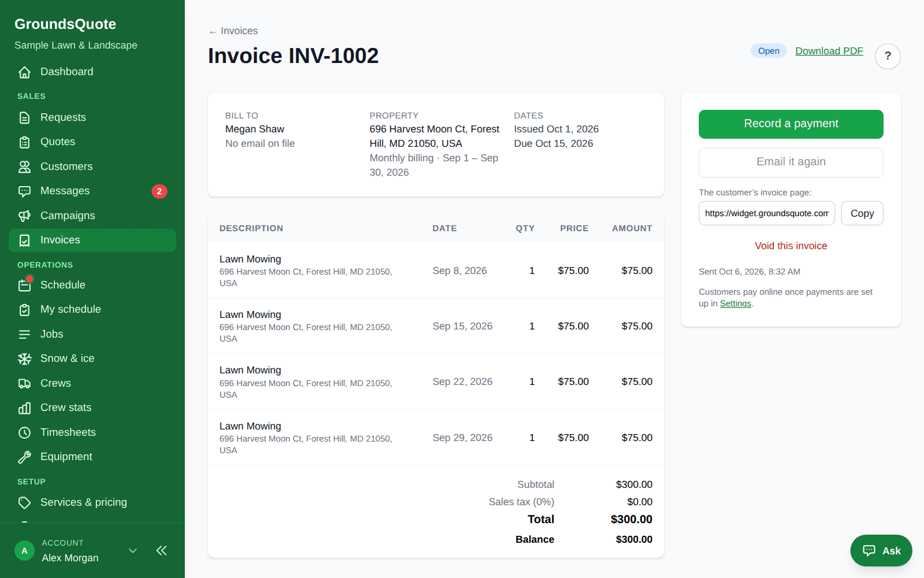Download PDF of the invoice
This screenshot has height=578, width=924.
[829, 51]
